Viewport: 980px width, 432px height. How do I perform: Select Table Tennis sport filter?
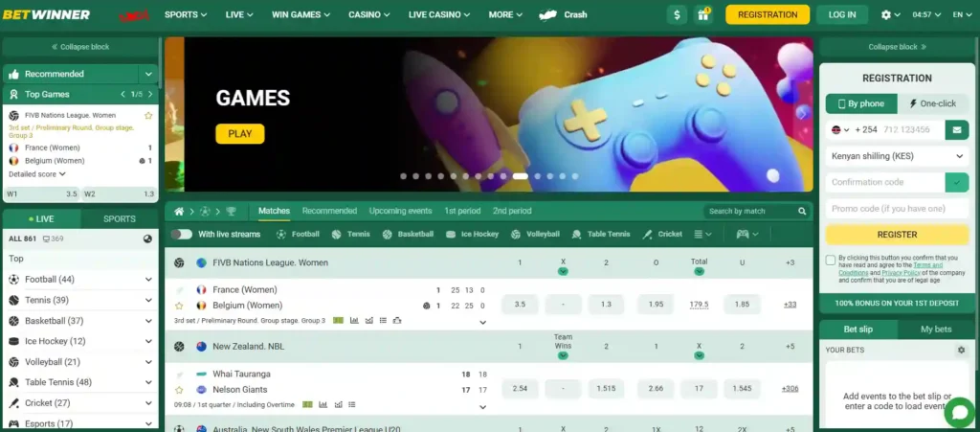tap(601, 234)
